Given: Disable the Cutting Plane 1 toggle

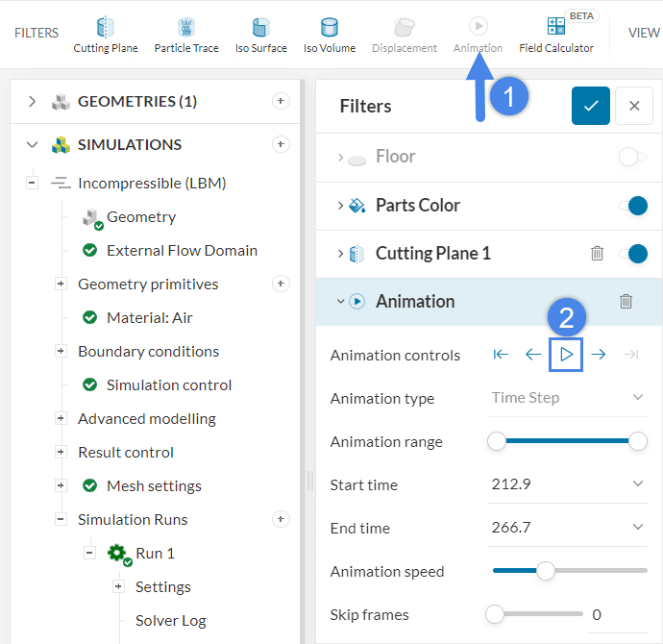Looking at the screenshot, I should point(632,254).
